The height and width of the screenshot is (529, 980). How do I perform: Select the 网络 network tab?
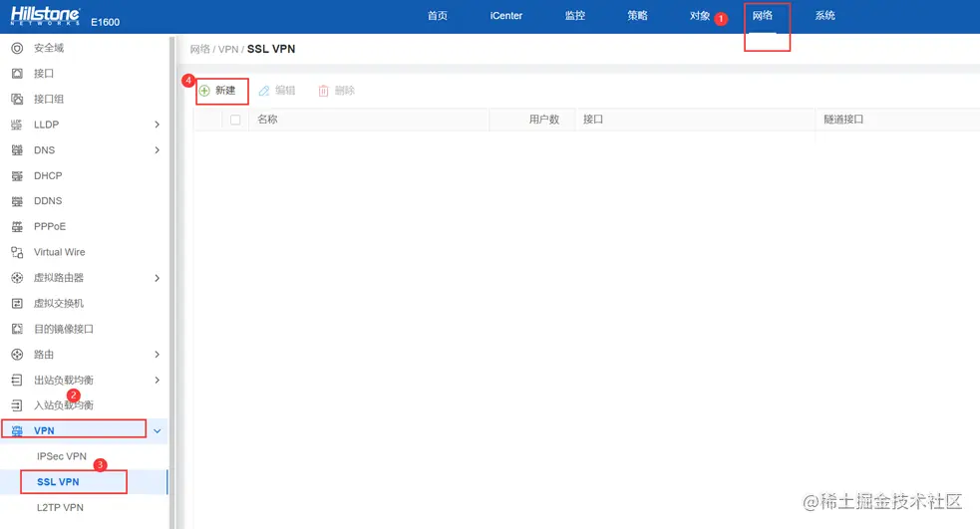[763, 16]
